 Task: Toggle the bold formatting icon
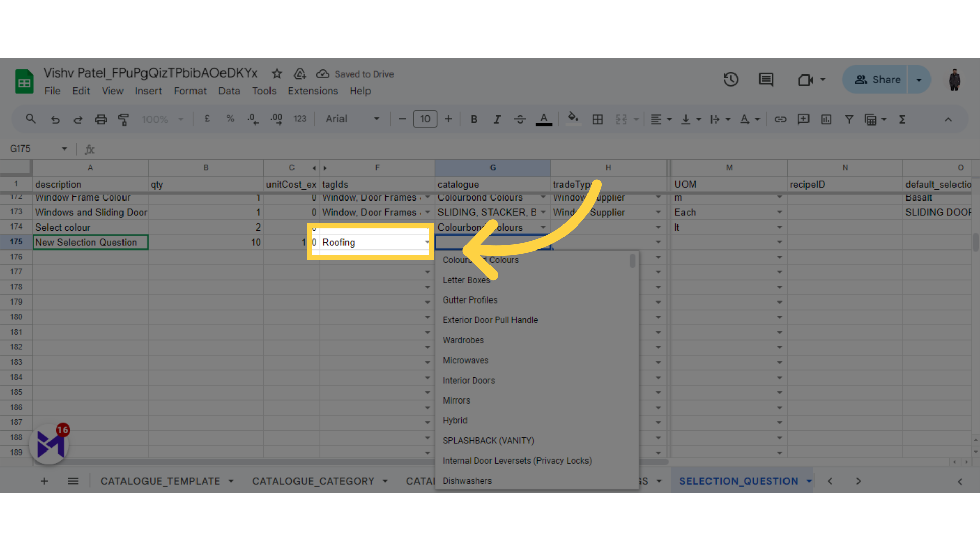(473, 119)
